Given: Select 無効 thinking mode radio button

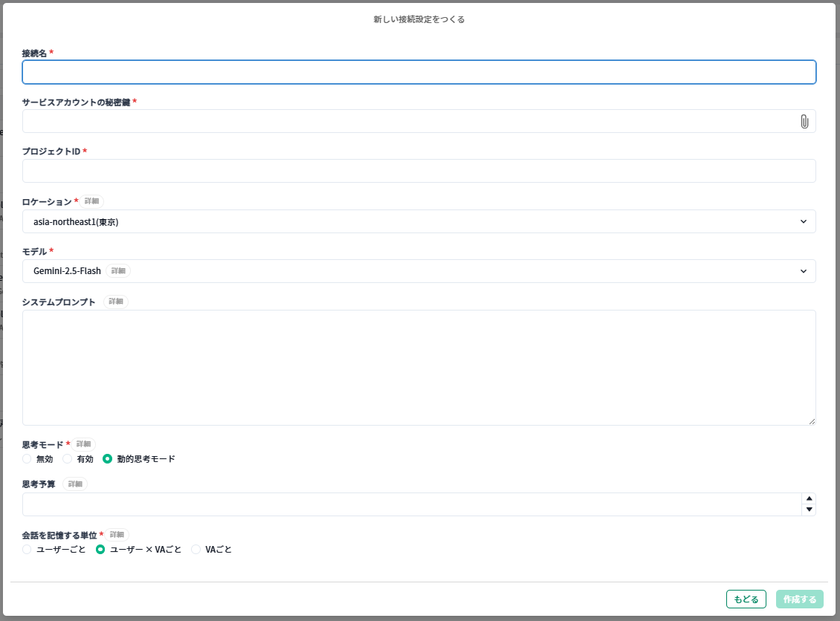Looking at the screenshot, I should pos(28,459).
